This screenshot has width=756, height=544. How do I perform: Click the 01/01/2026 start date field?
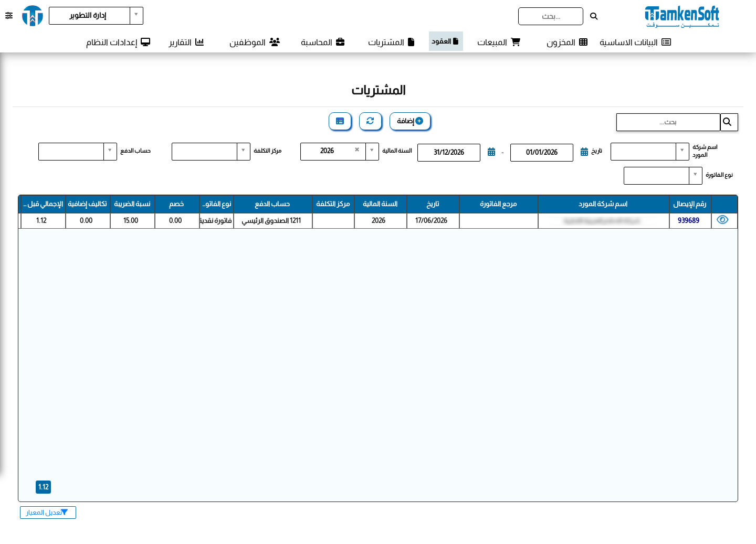click(x=542, y=153)
